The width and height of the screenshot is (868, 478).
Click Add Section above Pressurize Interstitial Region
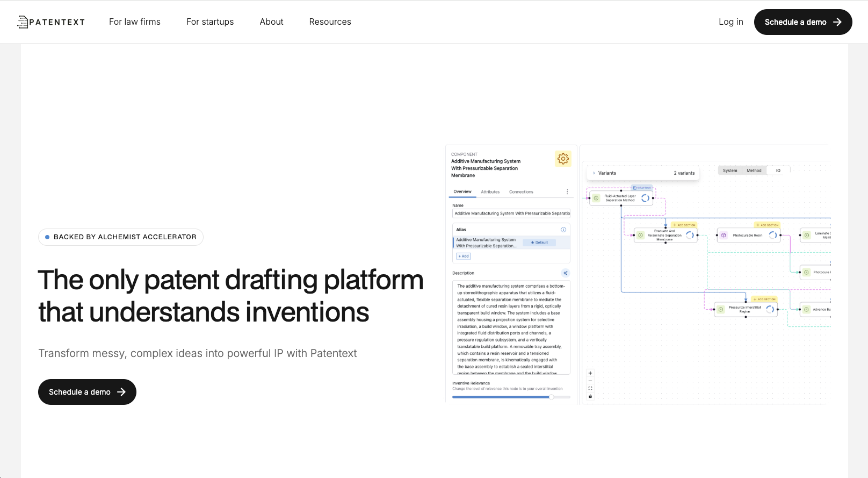[x=765, y=299]
